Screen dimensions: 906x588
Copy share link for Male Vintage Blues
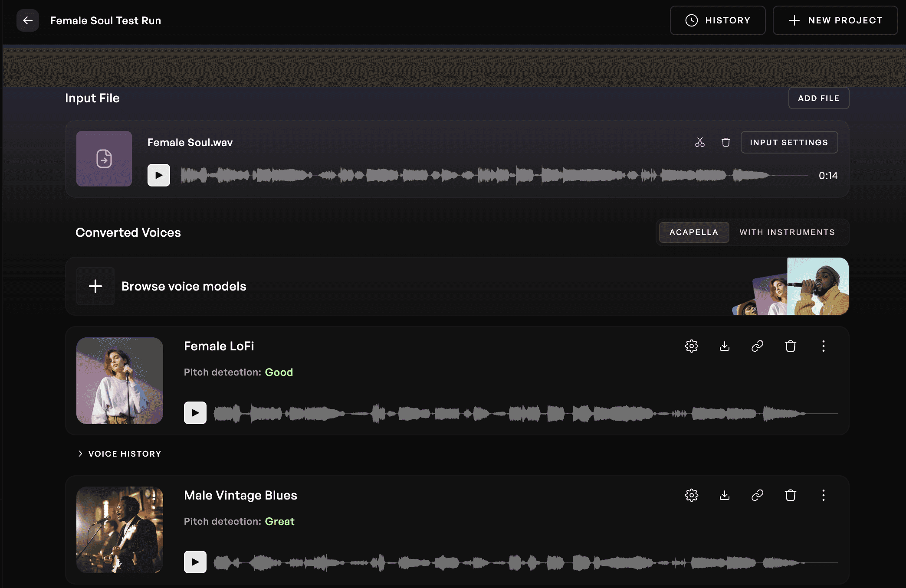tap(757, 495)
